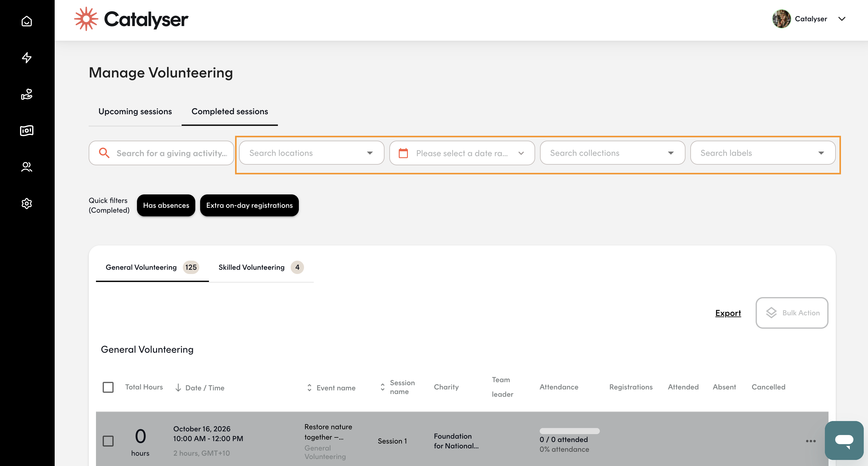Click the calendar icon in date filter
Viewport: 868px width, 466px height.
click(403, 153)
